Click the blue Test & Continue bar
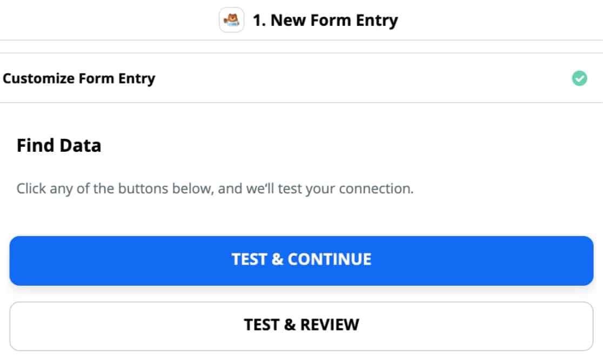Viewport: 603px width, 364px height. tap(301, 260)
